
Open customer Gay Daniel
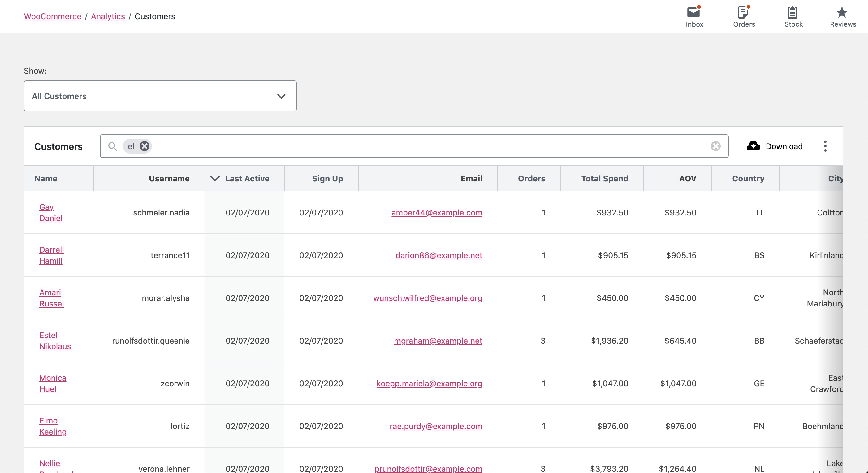click(x=50, y=212)
